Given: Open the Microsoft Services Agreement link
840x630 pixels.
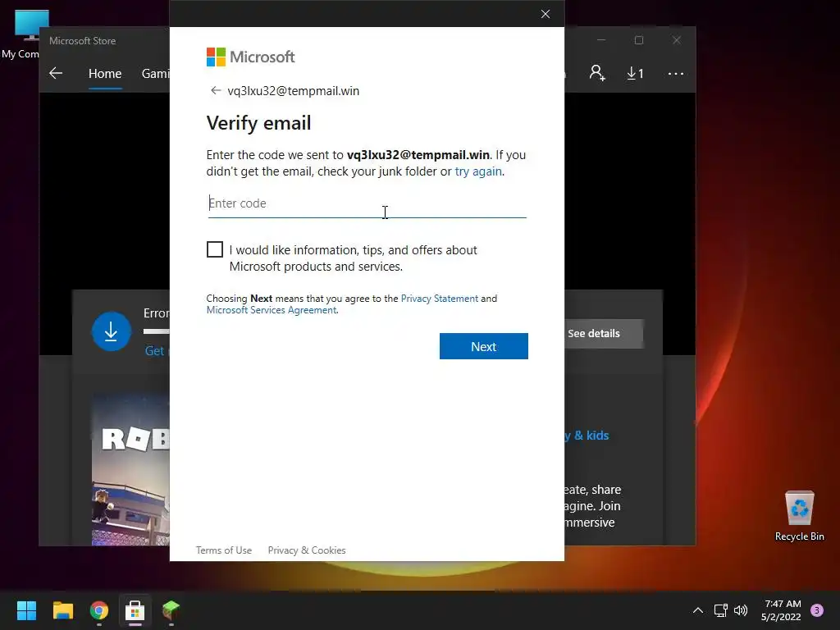Looking at the screenshot, I should (x=272, y=310).
